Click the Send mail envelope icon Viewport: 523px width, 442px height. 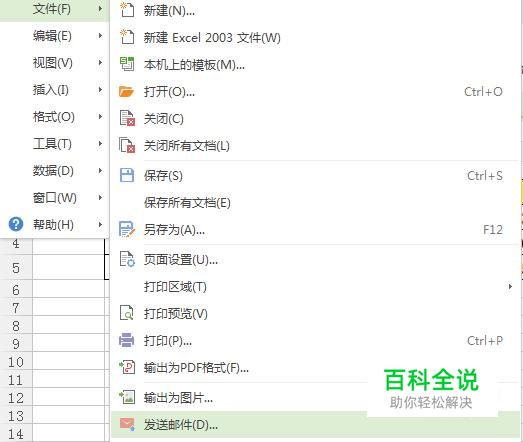(127, 424)
